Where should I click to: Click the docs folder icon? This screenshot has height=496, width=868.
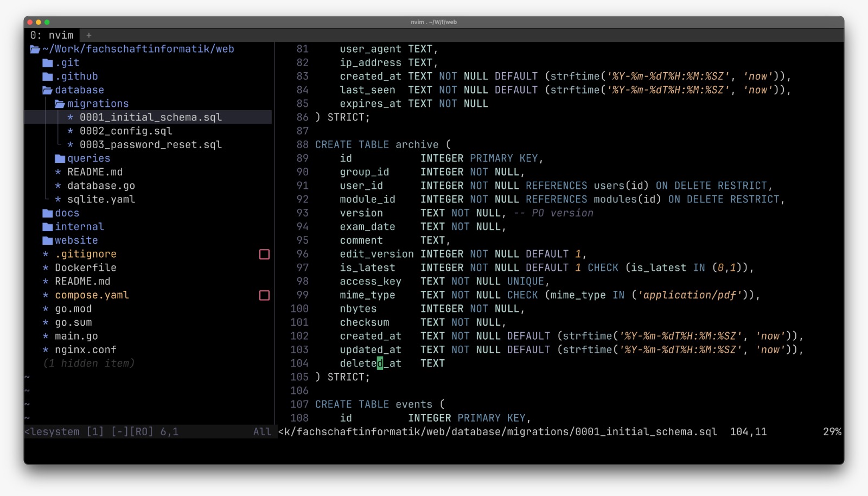pos(48,213)
